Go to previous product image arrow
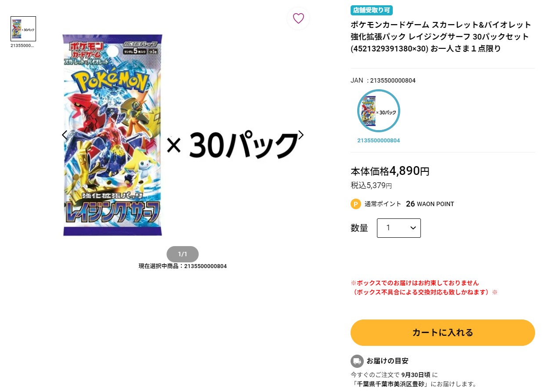 [65, 135]
